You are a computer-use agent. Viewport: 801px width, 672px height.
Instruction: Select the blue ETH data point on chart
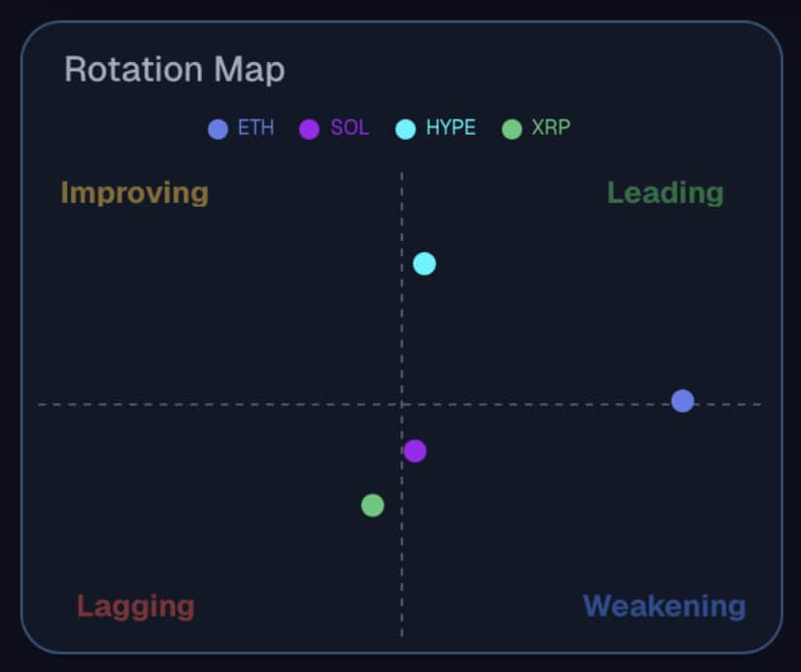point(683,401)
